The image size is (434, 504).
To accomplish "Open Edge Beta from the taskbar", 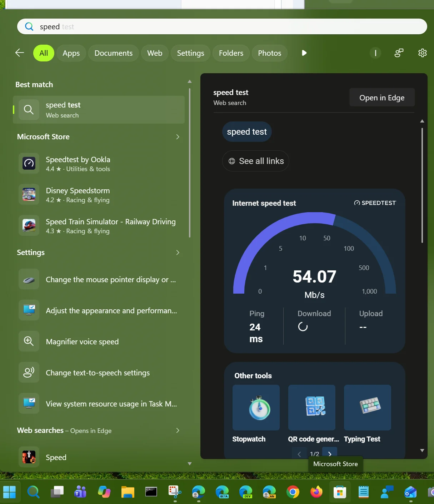I will (x=222, y=492).
